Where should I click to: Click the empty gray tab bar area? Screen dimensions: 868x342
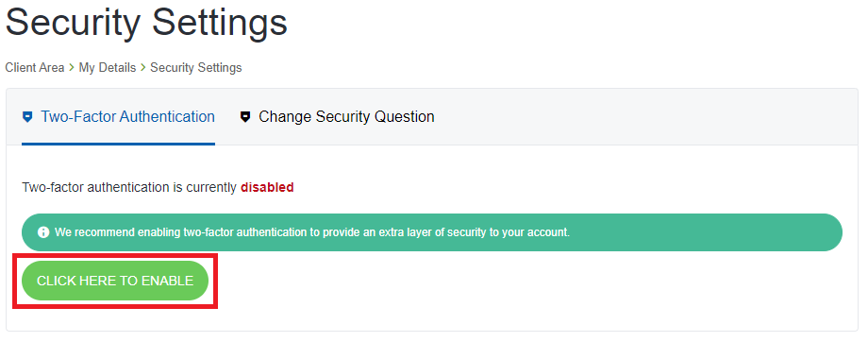pyautogui.click(x=643, y=117)
